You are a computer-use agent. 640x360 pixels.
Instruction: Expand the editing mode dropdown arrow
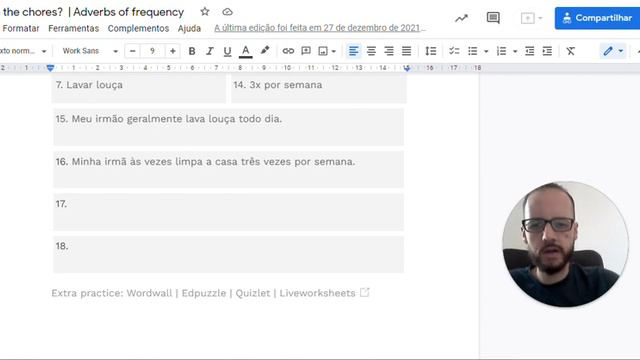[621, 51]
